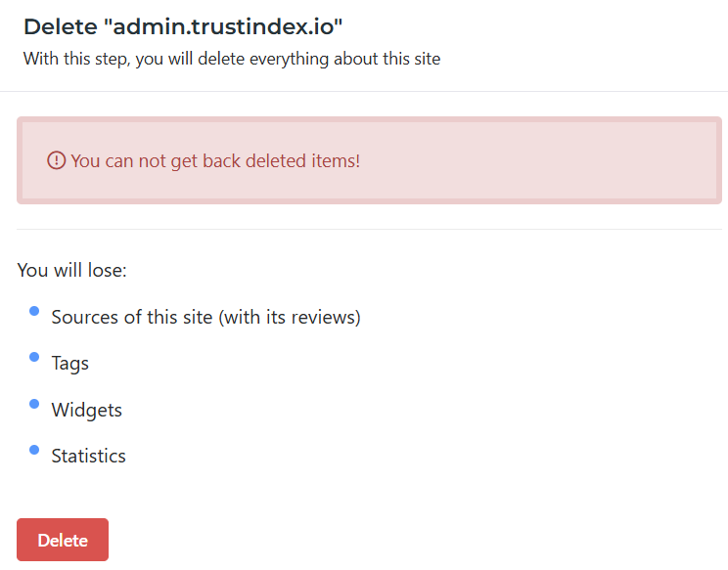
Task: Click the warning exclamation icon in the alert
Action: tap(57, 160)
